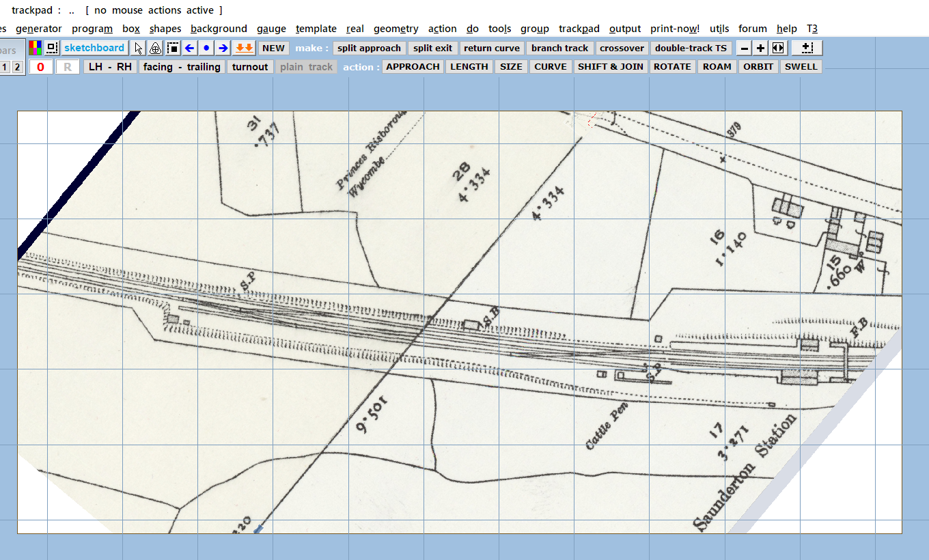929x560 pixels.
Task: Click the multicolor squares icon
Action: coord(35,48)
